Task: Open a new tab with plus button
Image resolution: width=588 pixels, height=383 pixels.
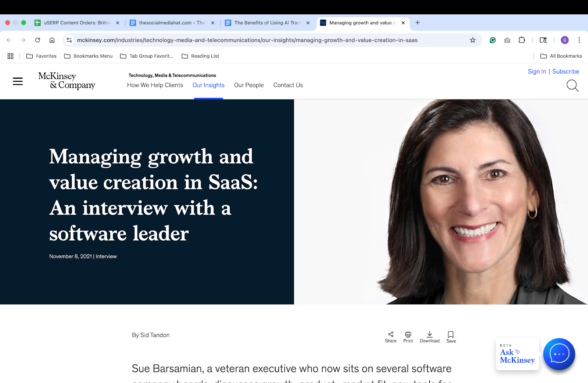Action: [417, 22]
